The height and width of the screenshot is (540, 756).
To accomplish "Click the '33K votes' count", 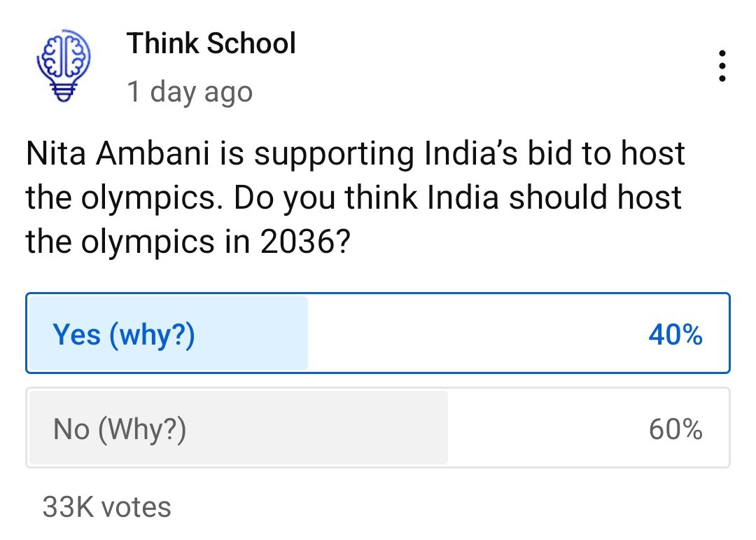I will click(106, 506).
